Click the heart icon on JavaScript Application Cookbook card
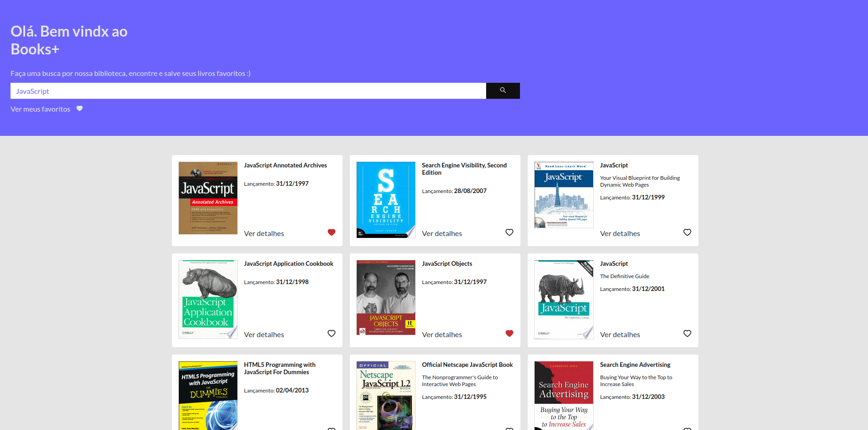 (331, 333)
